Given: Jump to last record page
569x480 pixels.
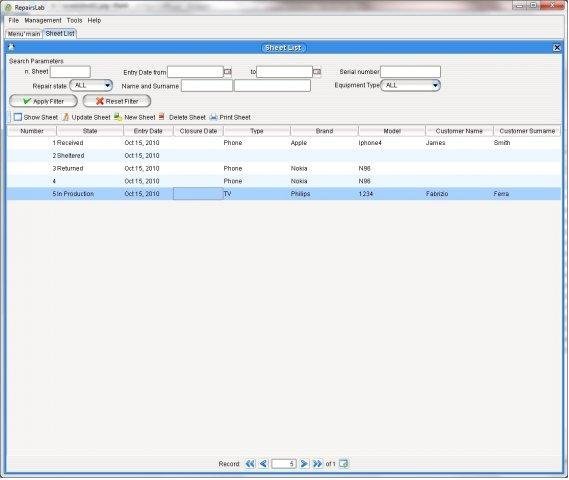Looking at the screenshot, I should [x=318, y=463].
